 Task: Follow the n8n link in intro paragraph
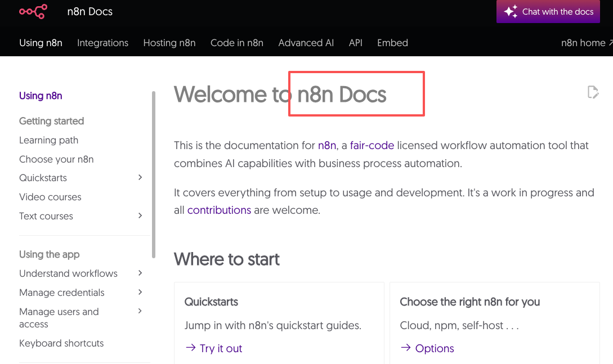click(x=327, y=145)
